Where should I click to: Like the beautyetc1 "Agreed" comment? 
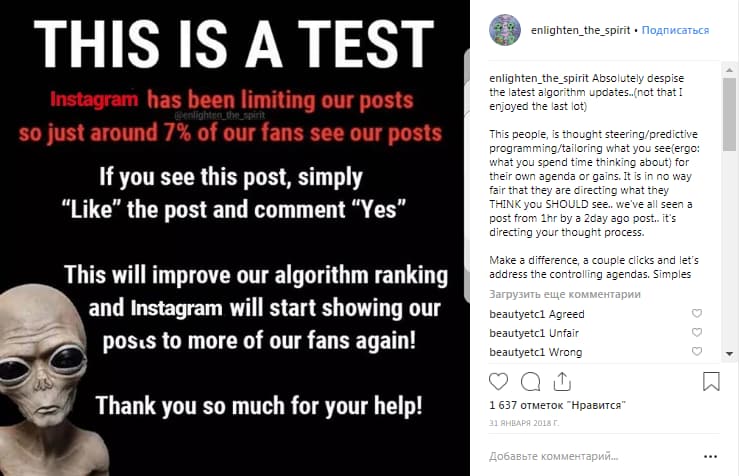pyautogui.click(x=697, y=313)
